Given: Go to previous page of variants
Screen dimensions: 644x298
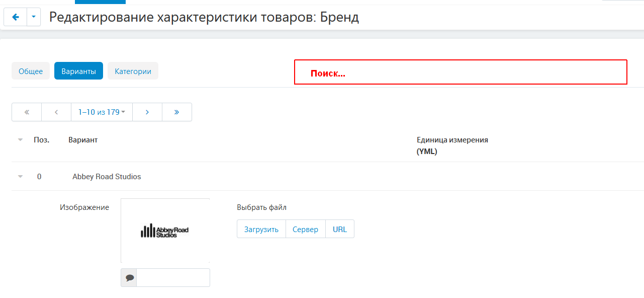Looking at the screenshot, I should [x=56, y=112].
